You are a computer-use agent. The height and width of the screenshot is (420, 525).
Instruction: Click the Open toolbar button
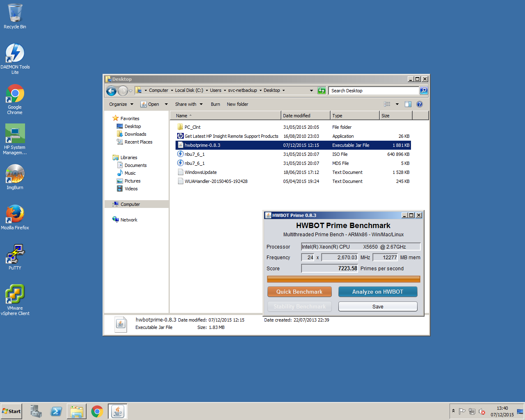(150, 104)
